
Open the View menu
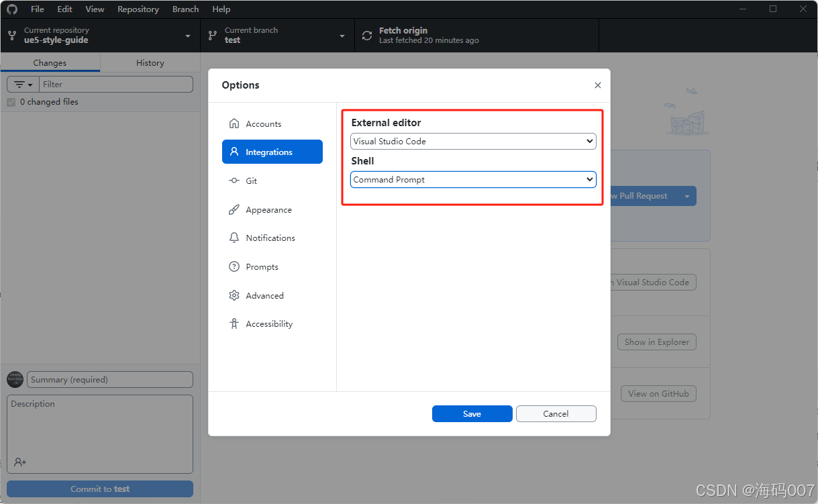tap(95, 9)
